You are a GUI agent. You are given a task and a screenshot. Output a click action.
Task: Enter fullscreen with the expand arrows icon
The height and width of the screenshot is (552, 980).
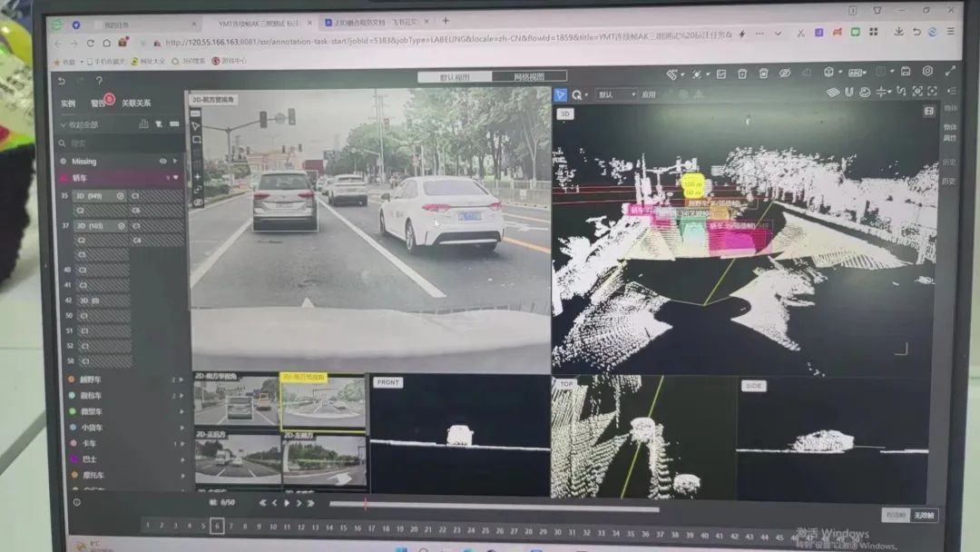pyautogui.click(x=950, y=71)
